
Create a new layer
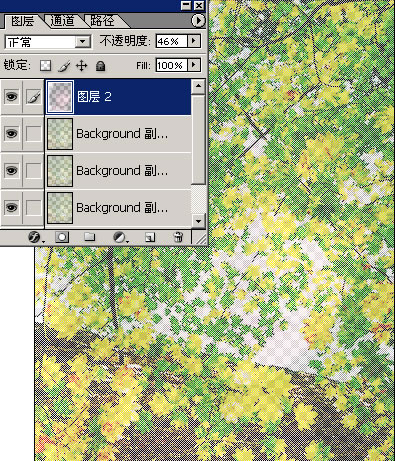(x=150, y=237)
